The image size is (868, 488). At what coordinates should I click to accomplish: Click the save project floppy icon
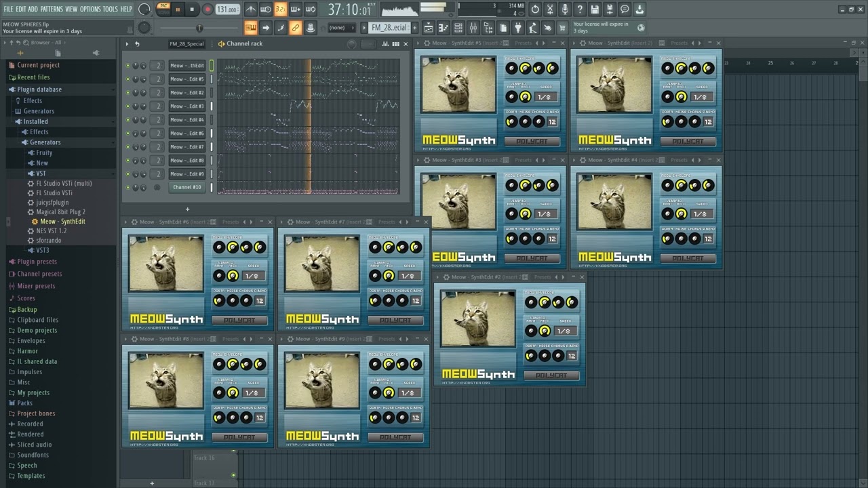coord(595,9)
